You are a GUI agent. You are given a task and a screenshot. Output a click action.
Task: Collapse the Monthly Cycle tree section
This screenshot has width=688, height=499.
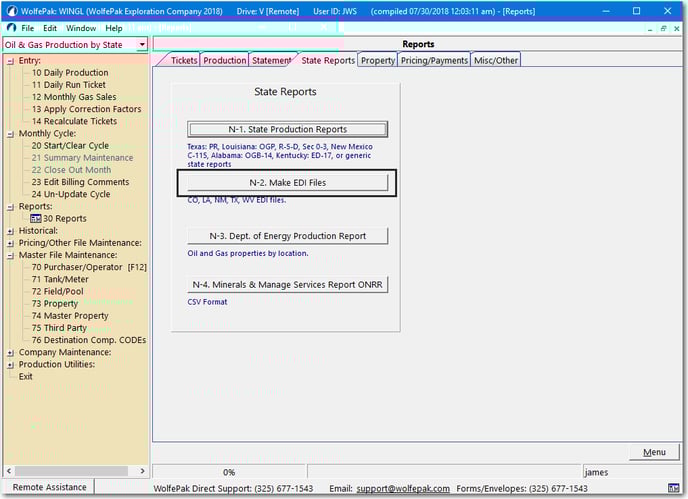pyautogui.click(x=11, y=134)
